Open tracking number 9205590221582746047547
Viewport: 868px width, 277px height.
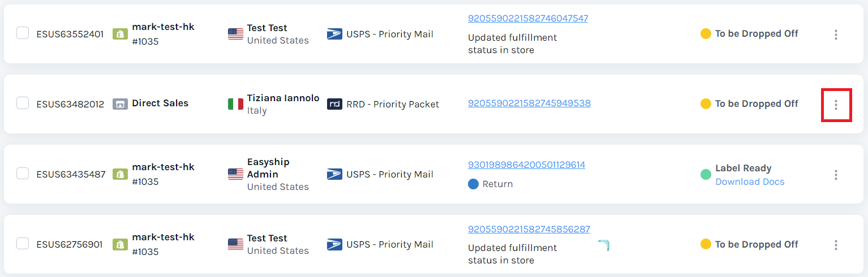[x=528, y=18]
